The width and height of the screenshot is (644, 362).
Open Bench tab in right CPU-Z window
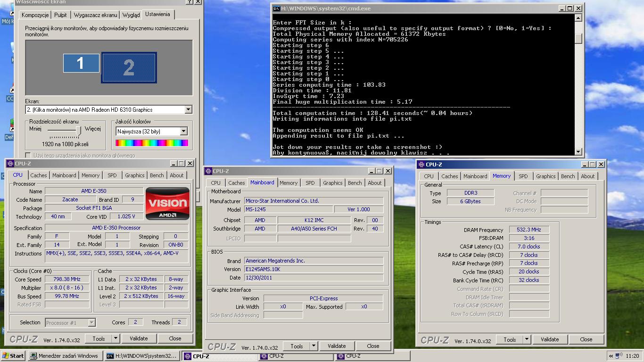coord(568,176)
